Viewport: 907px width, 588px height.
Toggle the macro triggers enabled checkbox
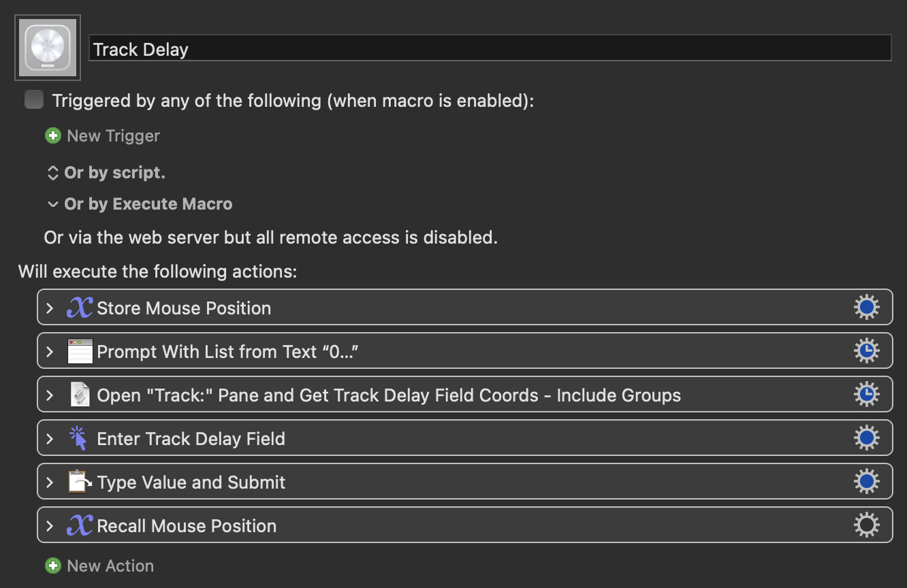[34, 100]
